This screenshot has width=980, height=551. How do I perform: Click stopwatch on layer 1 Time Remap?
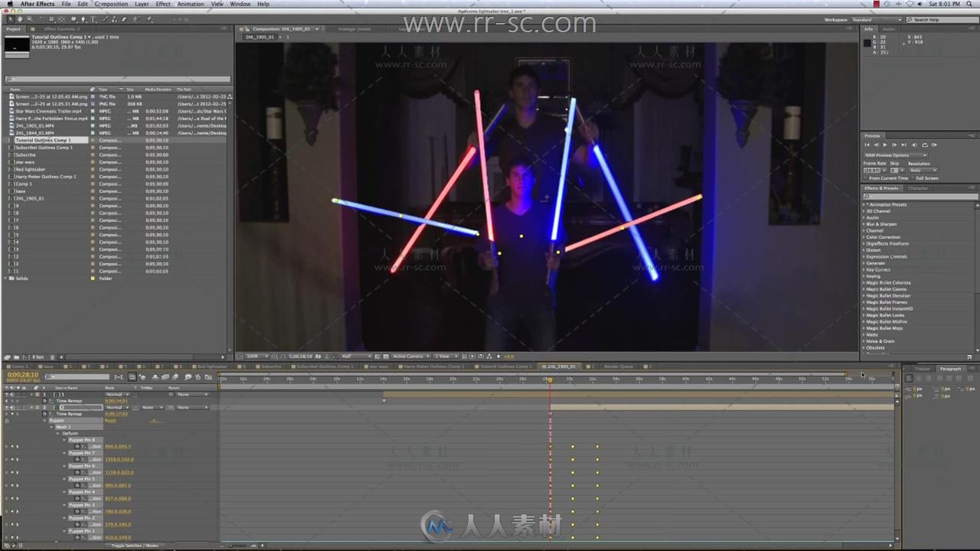pyautogui.click(x=44, y=401)
